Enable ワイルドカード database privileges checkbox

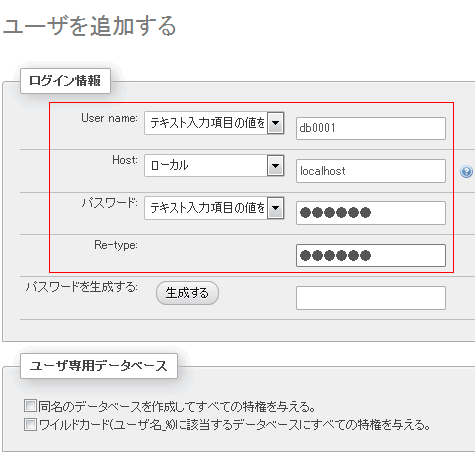tap(30, 425)
